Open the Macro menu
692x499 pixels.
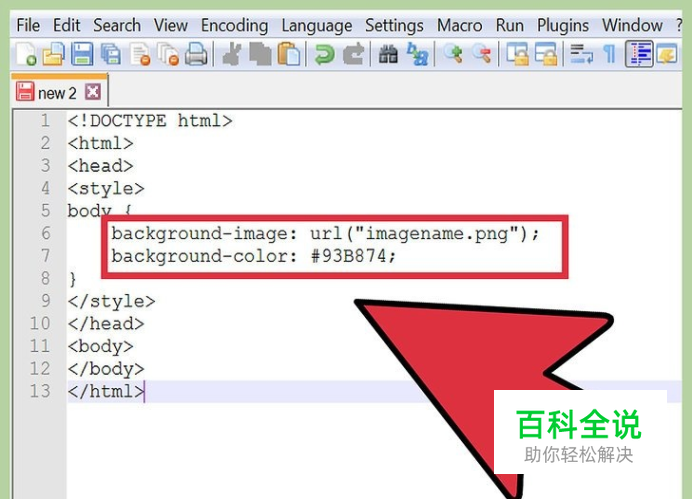click(459, 25)
